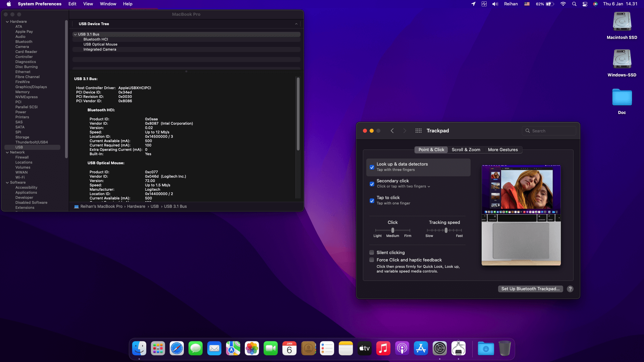Open Launchpad in the Dock
The height and width of the screenshot is (362, 644).
click(158, 349)
